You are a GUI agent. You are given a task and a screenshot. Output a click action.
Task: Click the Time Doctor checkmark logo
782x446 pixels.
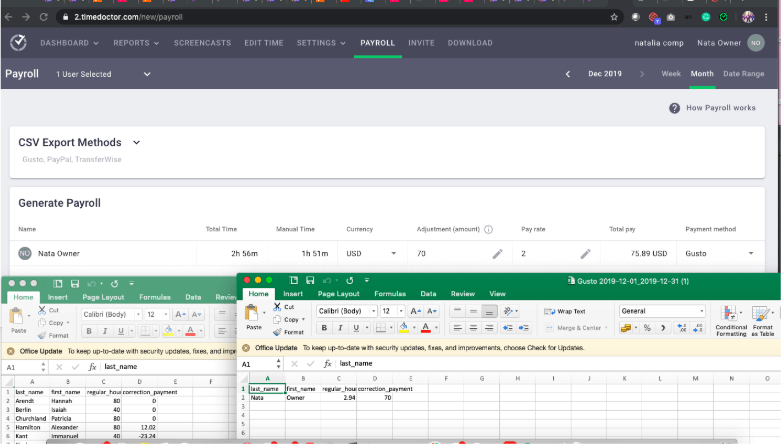18,43
